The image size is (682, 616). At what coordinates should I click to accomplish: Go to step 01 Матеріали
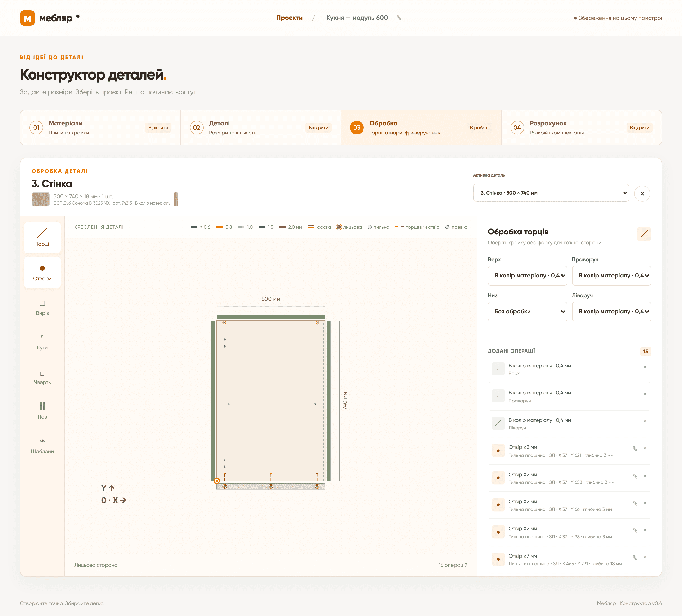[100, 128]
